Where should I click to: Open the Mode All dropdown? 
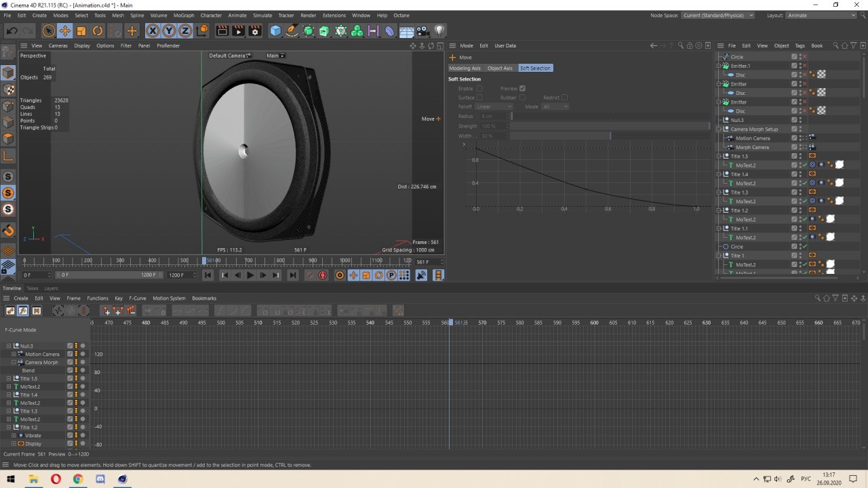555,106
